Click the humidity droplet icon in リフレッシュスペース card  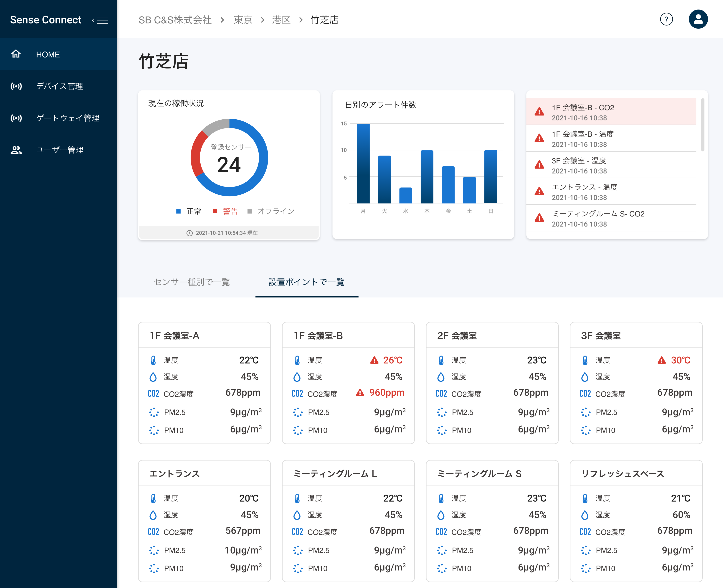[585, 515]
